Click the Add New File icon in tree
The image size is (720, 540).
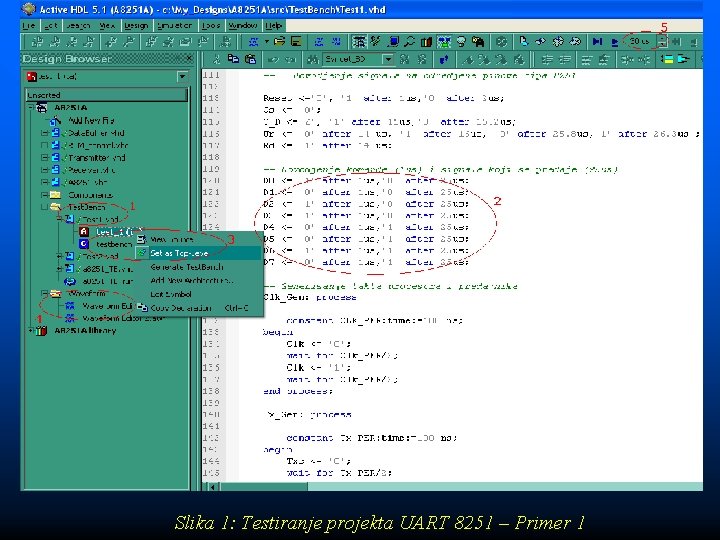tap(55, 121)
